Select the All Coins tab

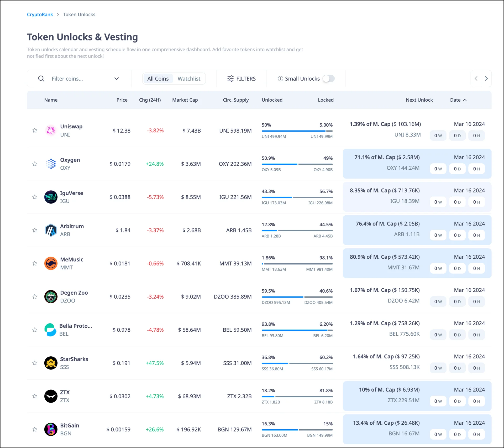pyautogui.click(x=158, y=79)
